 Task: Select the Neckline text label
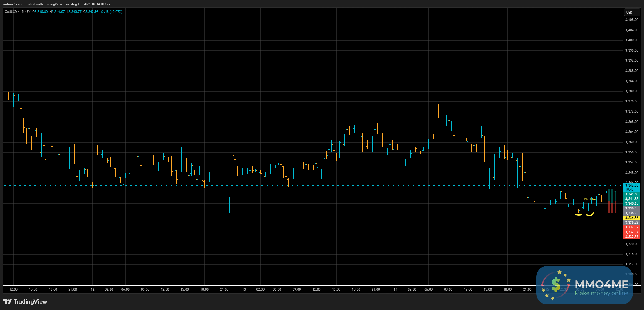(591, 199)
